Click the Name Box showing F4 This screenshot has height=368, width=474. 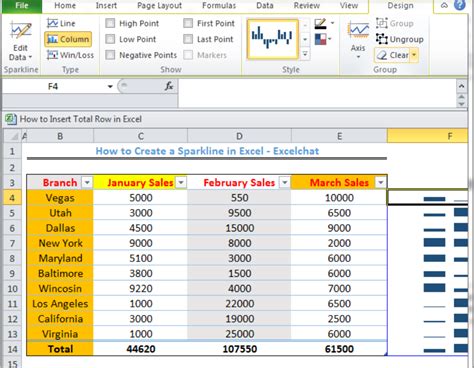(53, 87)
